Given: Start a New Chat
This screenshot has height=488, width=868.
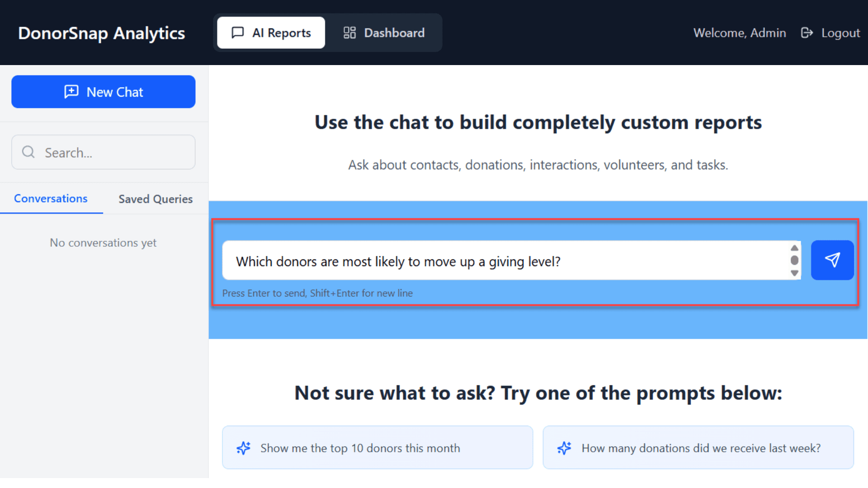Looking at the screenshot, I should coord(103,92).
